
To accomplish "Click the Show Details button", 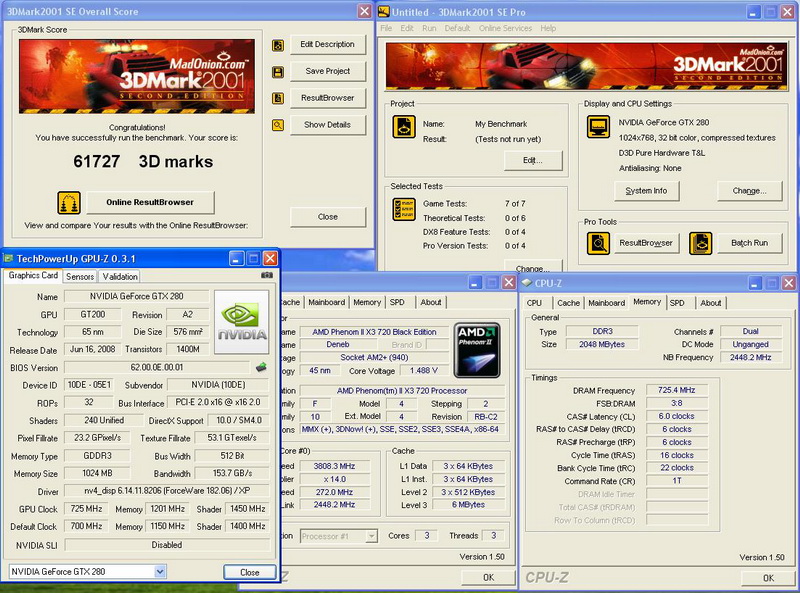I will click(328, 125).
